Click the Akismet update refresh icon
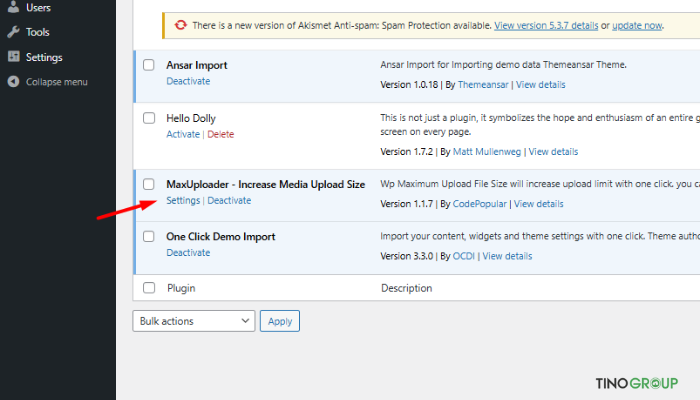The image size is (700, 400). pos(180,25)
